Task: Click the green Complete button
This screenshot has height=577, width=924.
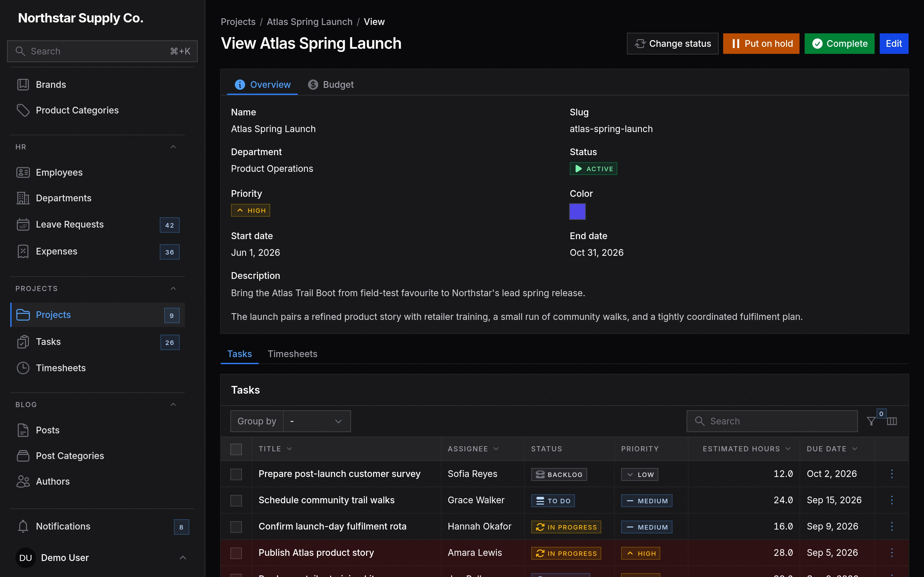Action: pyautogui.click(x=839, y=44)
